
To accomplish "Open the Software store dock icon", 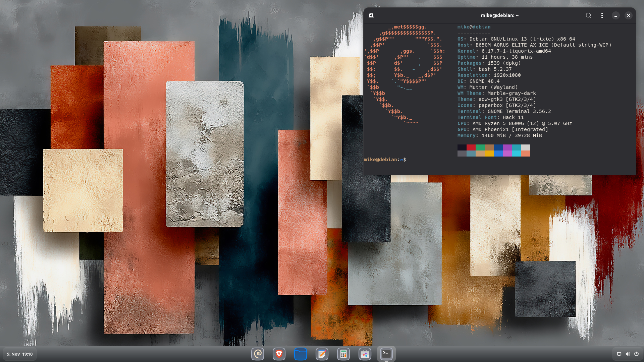I will click(365, 354).
